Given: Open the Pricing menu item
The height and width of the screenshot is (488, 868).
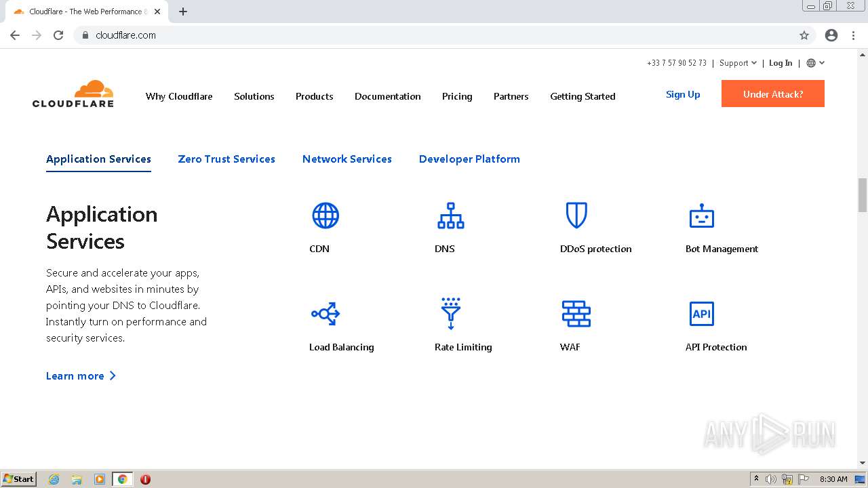Looking at the screenshot, I should 457,96.
